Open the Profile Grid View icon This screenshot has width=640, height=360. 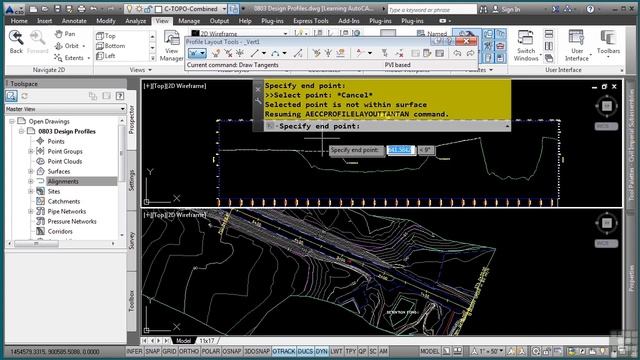coord(440,53)
